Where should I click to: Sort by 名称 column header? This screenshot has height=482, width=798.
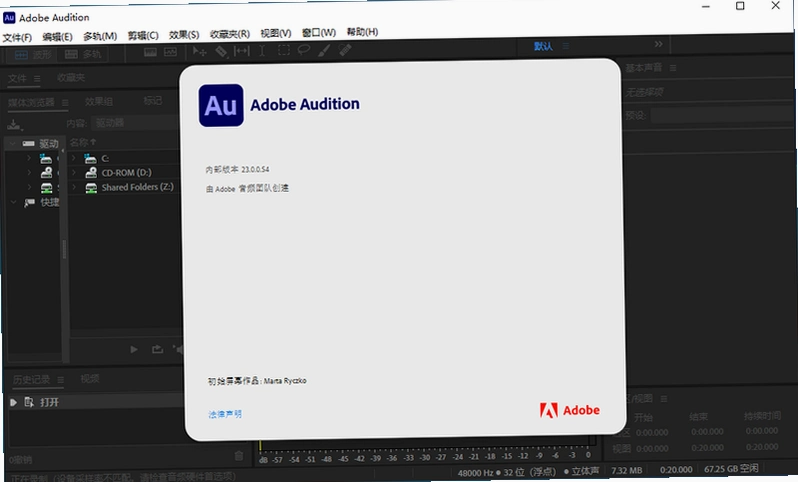(x=83, y=142)
